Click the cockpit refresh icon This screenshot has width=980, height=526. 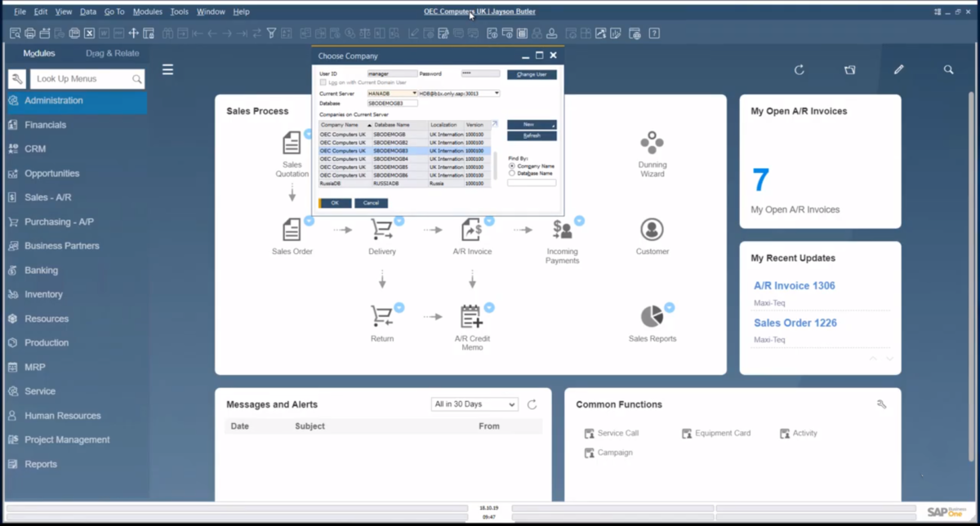[x=800, y=70]
